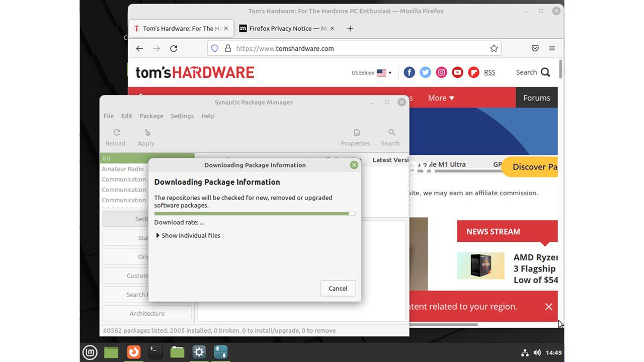Viewport: 644px width, 362px height.
Task: Open Tom's Hardware Instagram icon
Action: (442, 72)
